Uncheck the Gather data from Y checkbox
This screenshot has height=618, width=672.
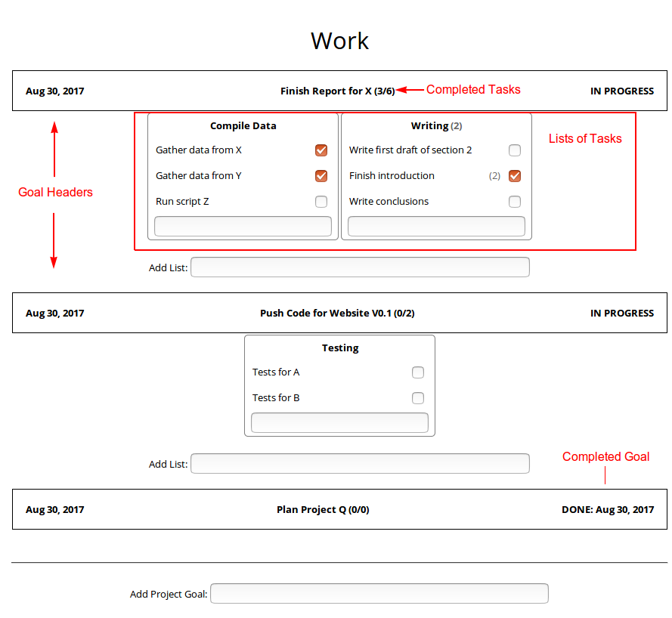[x=321, y=176]
